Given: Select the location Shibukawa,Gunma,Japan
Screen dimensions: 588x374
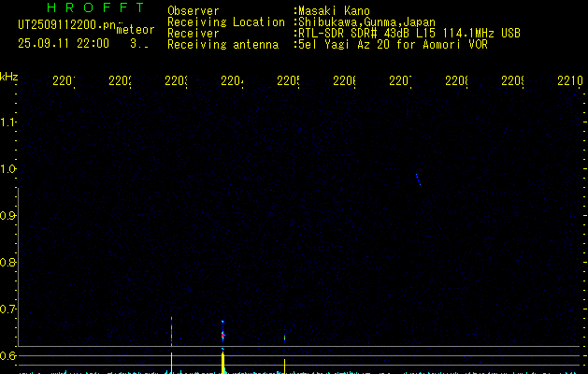Looking at the screenshot, I should (366, 22).
